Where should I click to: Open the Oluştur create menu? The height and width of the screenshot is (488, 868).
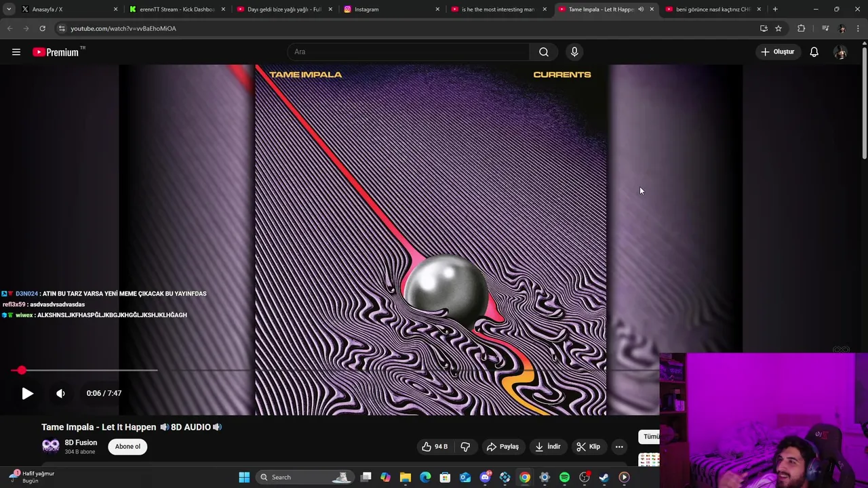[x=777, y=52]
